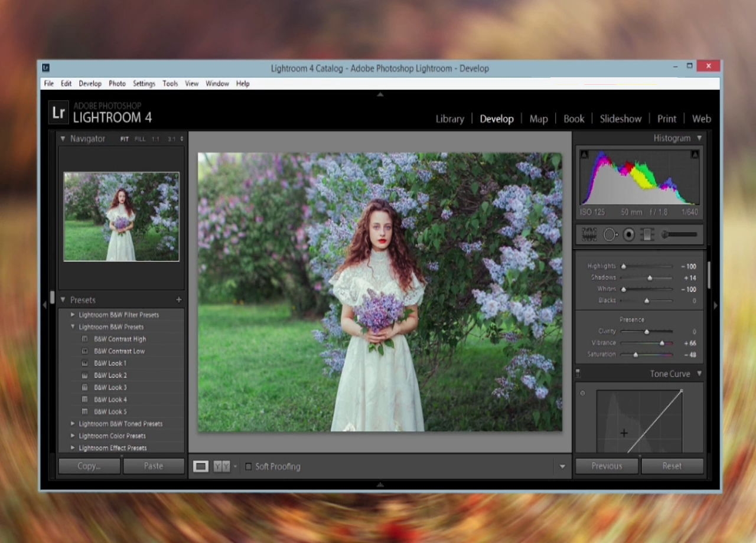
Task: Click the Saturation slider handle
Action: click(636, 355)
